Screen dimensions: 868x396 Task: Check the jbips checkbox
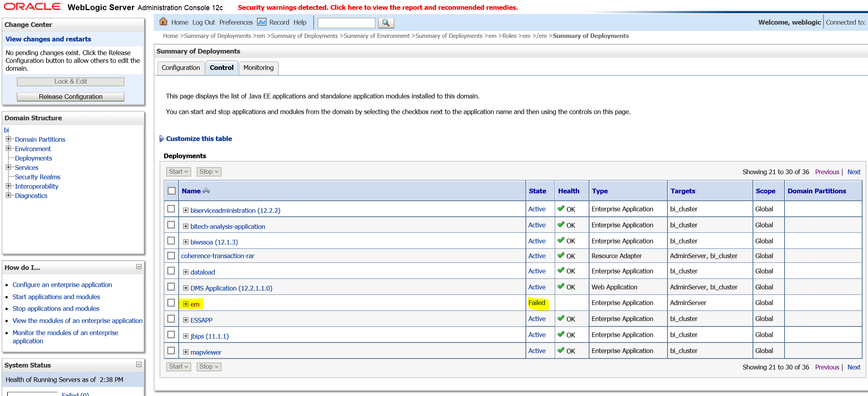171,334
